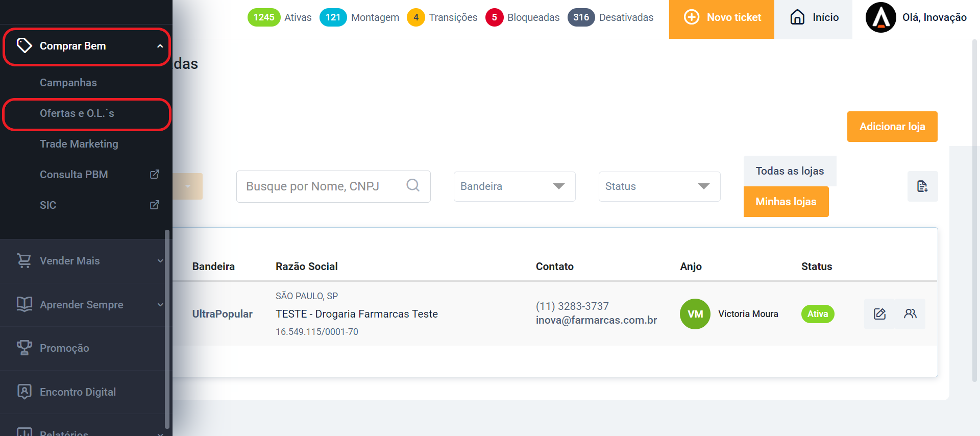Go to Início home icon
The height and width of the screenshot is (436, 980).
(x=797, y=17)
